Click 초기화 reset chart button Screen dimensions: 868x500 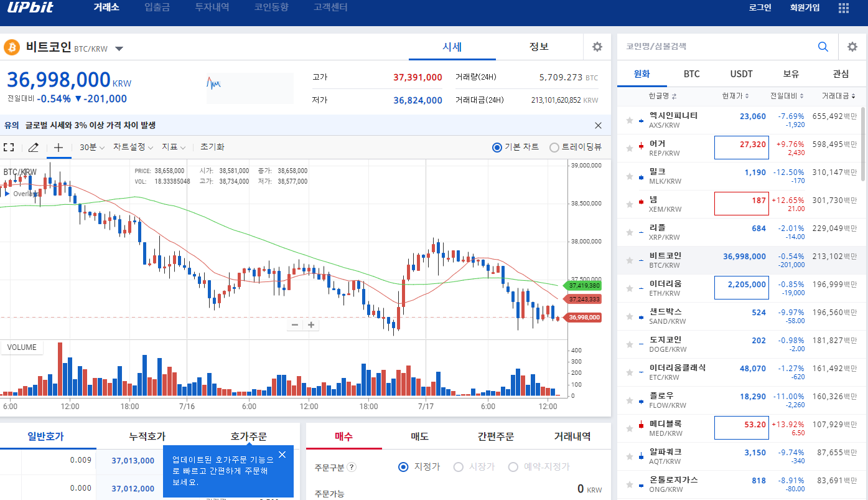212,148
